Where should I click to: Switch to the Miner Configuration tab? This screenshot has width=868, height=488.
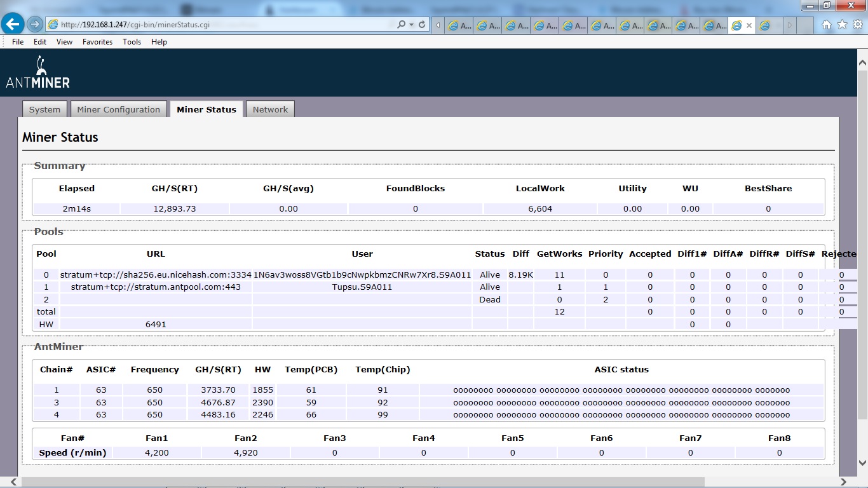(x=119, y=109)
